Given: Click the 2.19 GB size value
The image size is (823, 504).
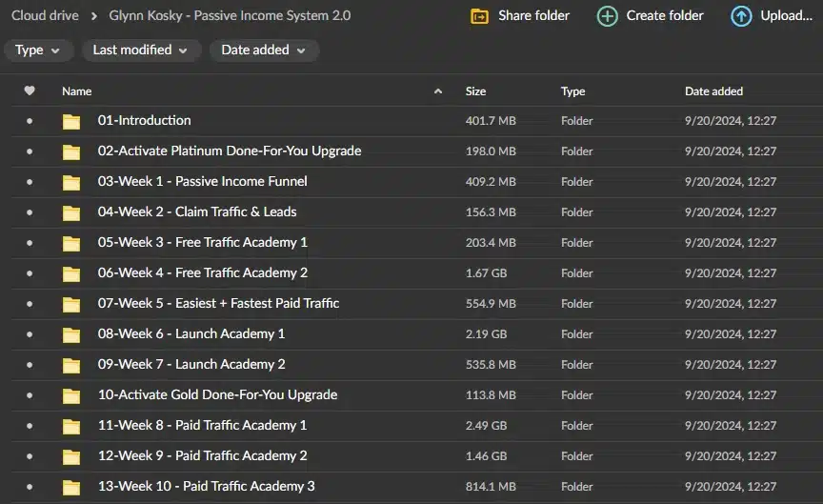Looking at the screenshot, I should click(486, 333).
